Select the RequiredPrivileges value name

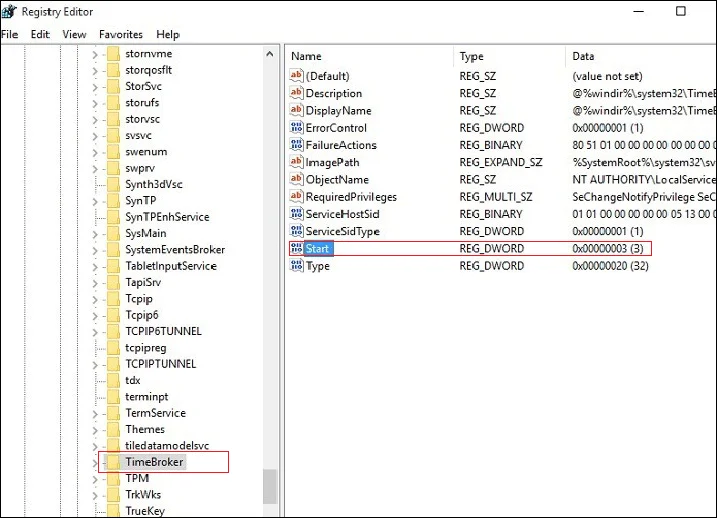[351, 197]
